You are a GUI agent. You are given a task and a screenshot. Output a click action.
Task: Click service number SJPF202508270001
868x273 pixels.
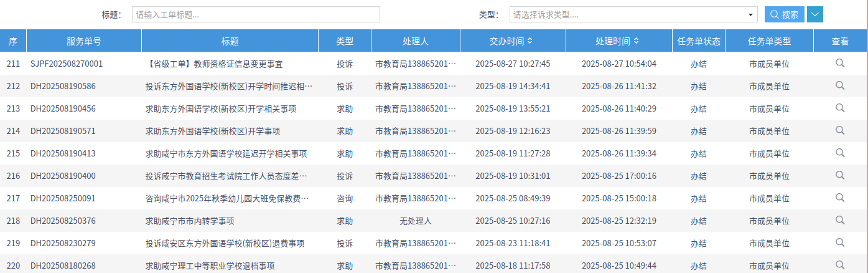point(67,64)
